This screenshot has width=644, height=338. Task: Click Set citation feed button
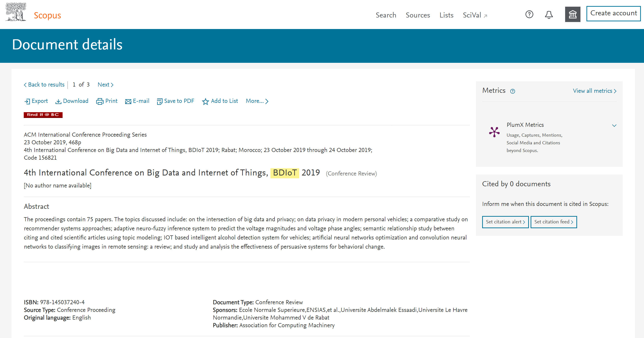click(x=554, y=222)
